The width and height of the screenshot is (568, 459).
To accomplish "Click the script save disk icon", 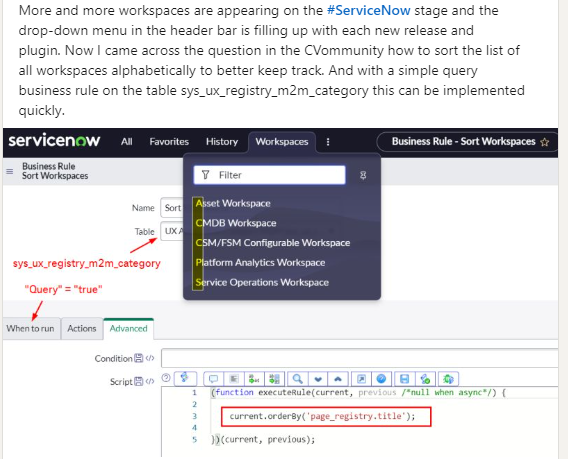I will point(404,379).
